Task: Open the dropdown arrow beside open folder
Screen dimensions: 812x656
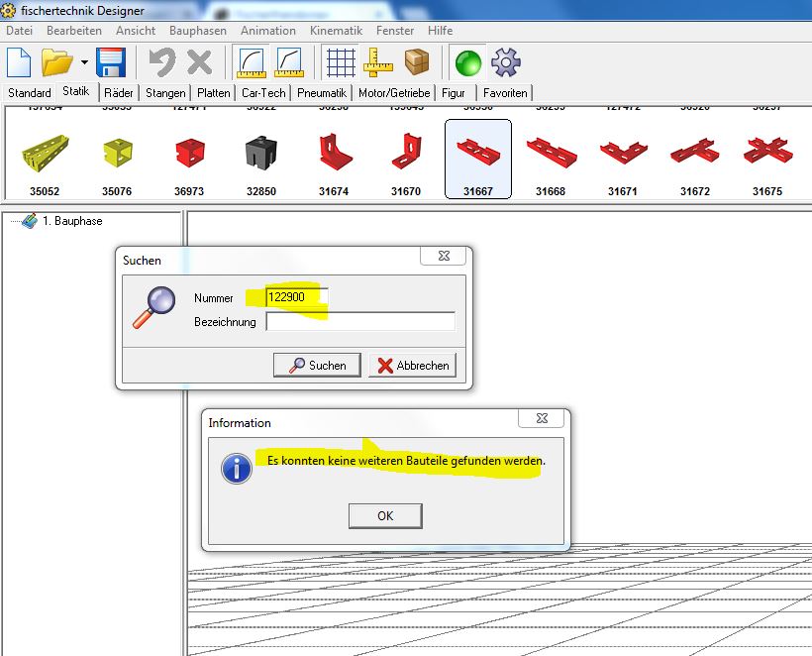Action: pyautogui.click(x=84, y=62)
